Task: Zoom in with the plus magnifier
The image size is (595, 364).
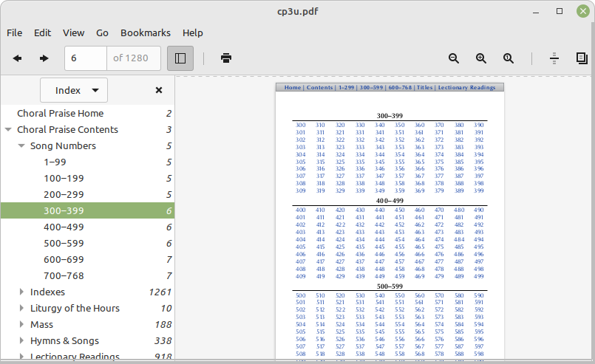Action: coord(480,58)
